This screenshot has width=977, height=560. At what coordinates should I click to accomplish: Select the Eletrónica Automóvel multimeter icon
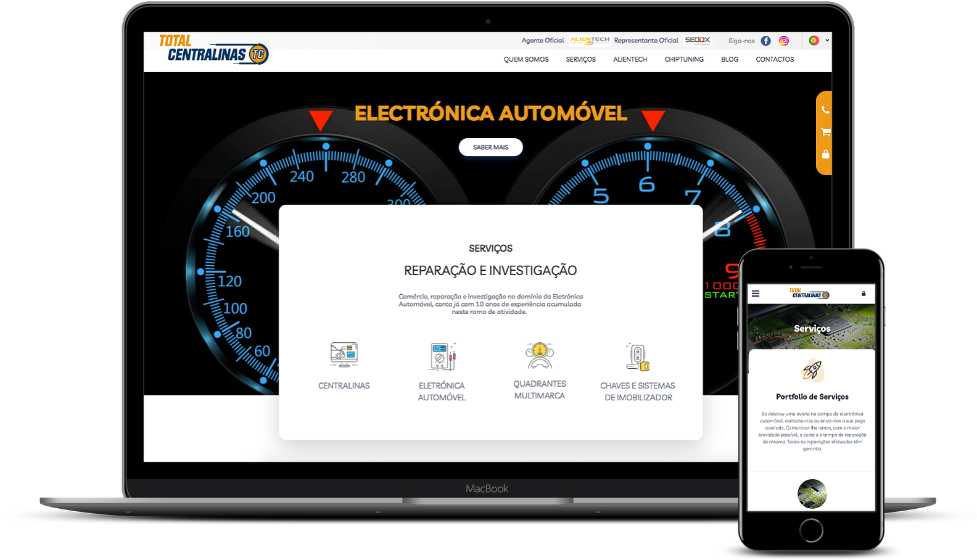click(x=442, y=356)
